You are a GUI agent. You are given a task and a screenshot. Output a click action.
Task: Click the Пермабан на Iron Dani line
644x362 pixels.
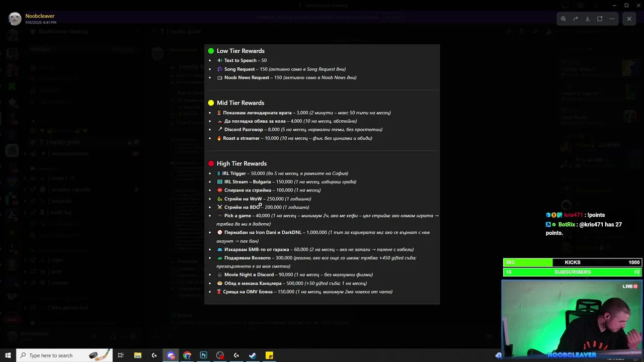[323, 236]
